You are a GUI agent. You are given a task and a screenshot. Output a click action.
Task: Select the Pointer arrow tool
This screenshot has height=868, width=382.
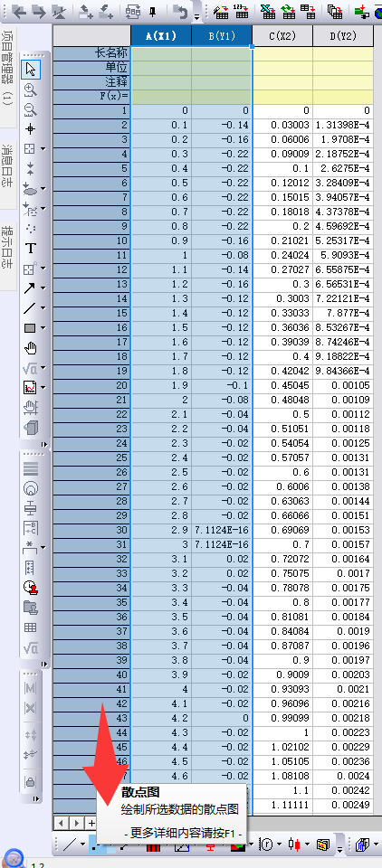coord(31,70)
